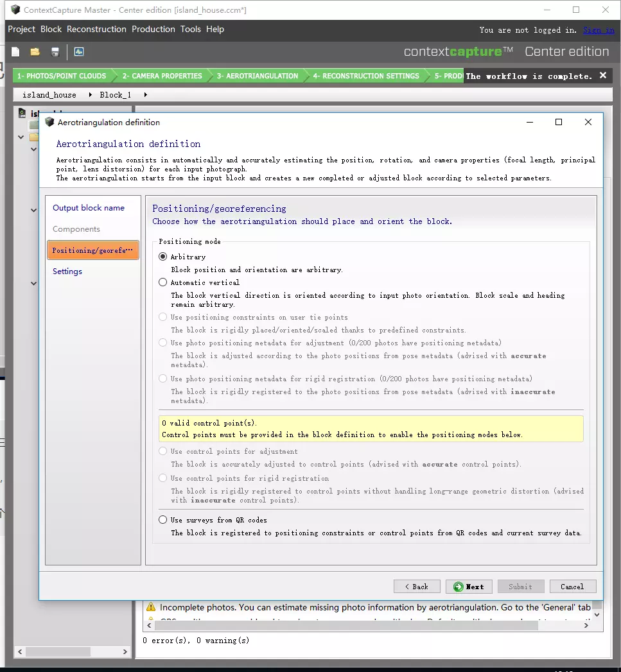Click the Open project folder icon
This screenshot has height=672, width=621.
(35, 52)
